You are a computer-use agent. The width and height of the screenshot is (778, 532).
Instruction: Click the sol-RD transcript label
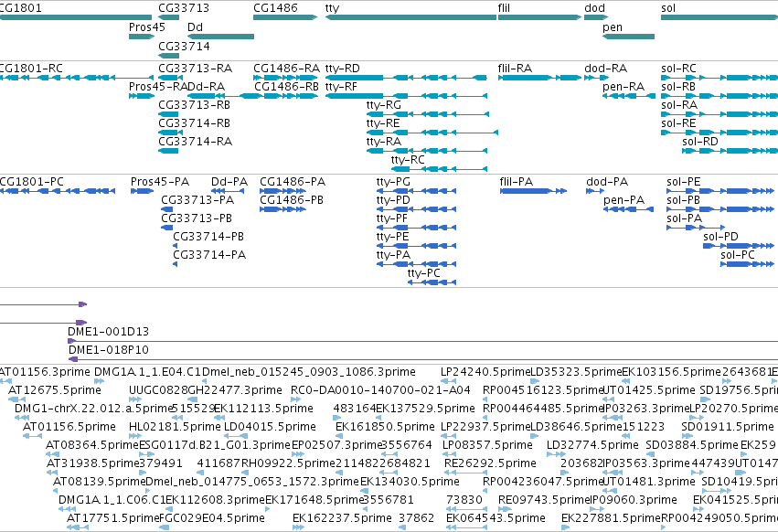point(700,142)
